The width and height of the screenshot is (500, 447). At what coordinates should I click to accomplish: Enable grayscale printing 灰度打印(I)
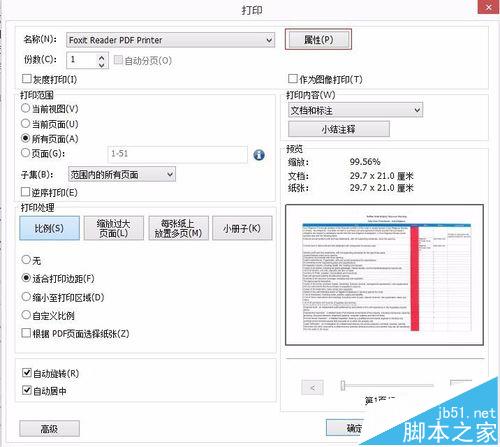[x=26, y=79]
